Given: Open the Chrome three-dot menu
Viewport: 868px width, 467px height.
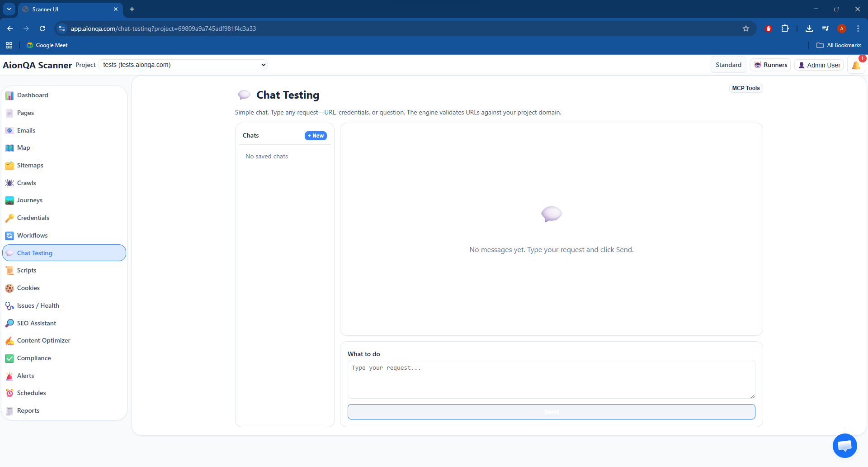Looking at the screenshot, I should (x=858, y=29).
